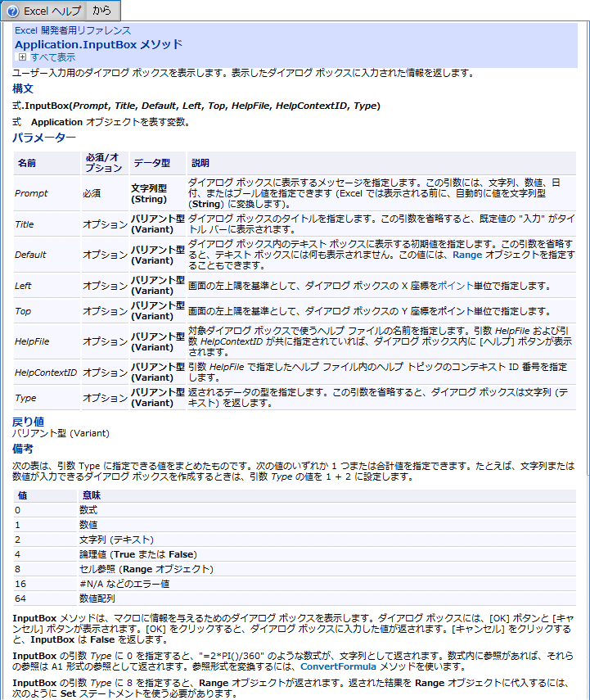This screenshot has height=700, width=590.
Task: Click the 意味 column header
Action: click(327, 495)
